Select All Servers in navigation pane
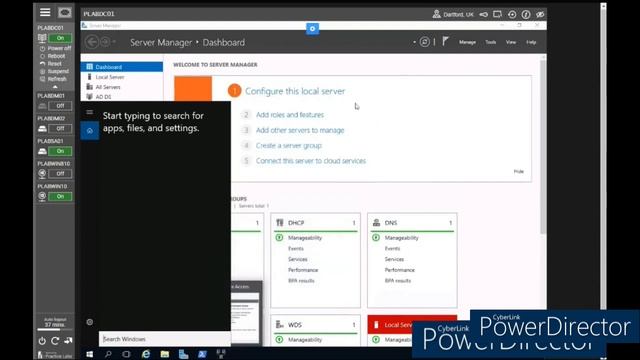The width and height of the screenshot is (640, 360). tap(122, 87)
